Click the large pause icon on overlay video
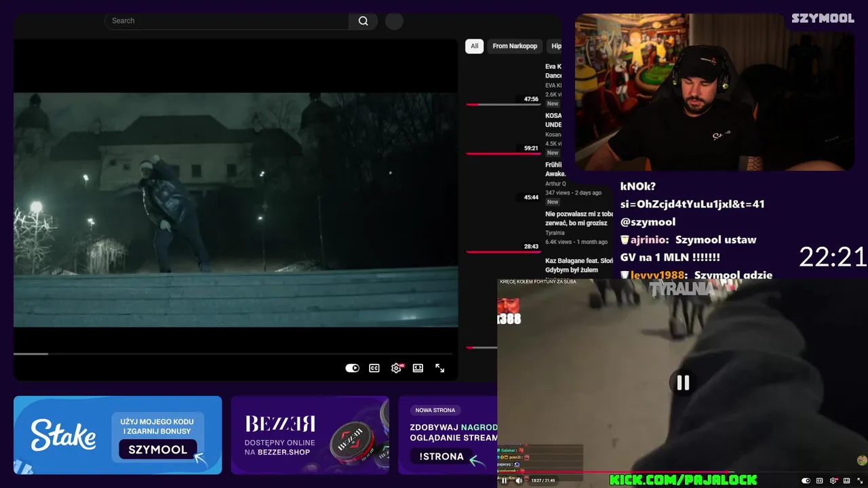 pos(683,383)
